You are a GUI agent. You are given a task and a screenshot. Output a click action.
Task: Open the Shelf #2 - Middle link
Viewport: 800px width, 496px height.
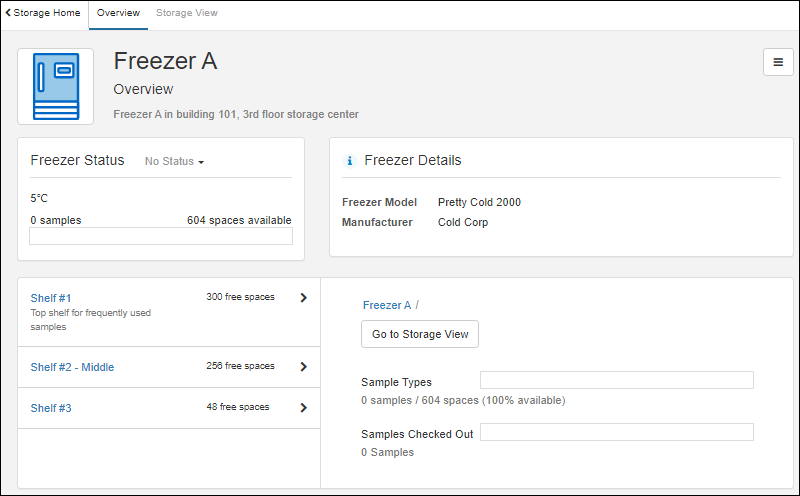pyautogui.click(x=72, y=367)
